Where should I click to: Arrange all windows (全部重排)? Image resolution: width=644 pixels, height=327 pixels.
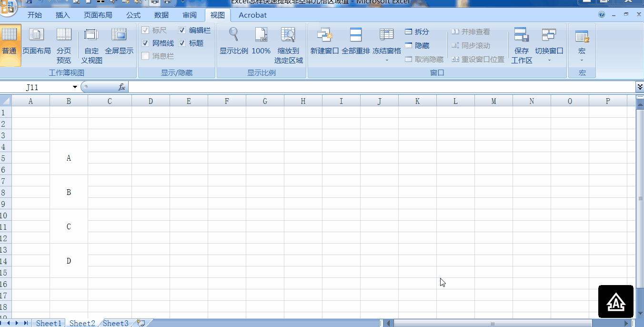355,41
